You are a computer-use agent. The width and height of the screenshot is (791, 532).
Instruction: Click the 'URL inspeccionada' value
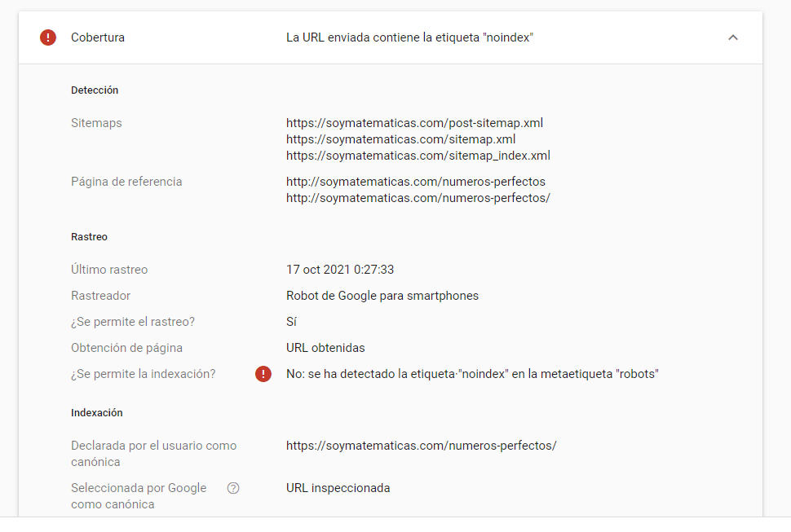(338, 488)
